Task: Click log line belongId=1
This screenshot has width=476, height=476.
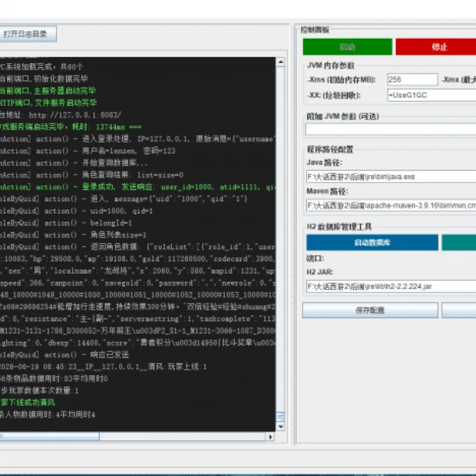Action: [66, 223]
